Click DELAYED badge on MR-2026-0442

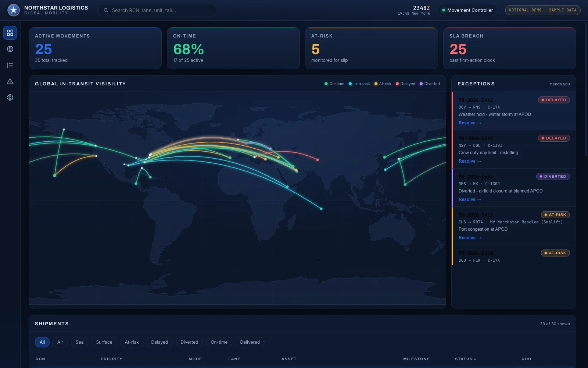(554, 100)
